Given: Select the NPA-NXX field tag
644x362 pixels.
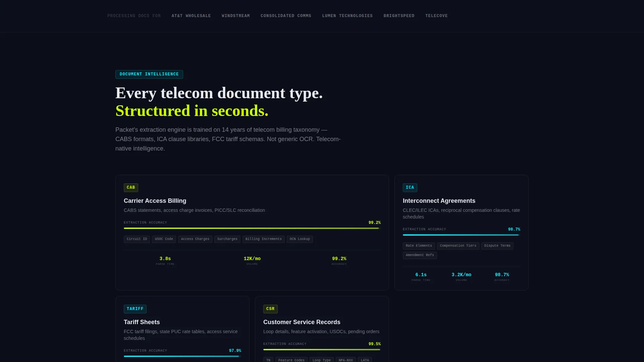Looking at the screenshot, I should [346, 360].
